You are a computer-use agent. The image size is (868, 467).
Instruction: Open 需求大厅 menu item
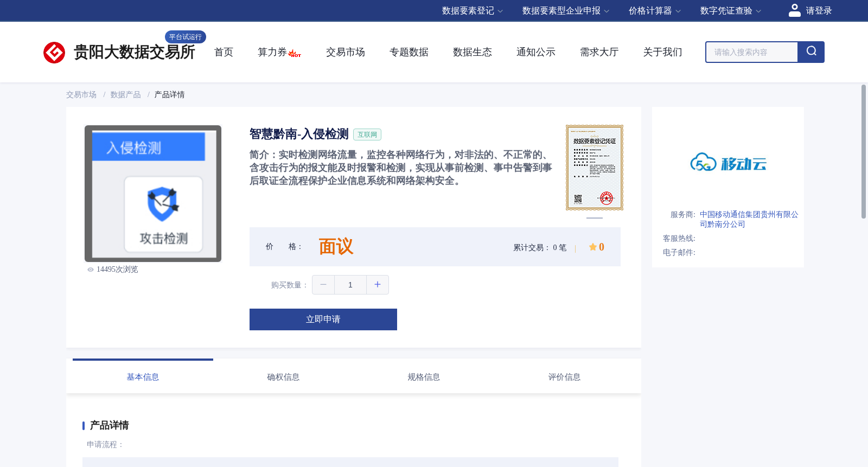pyautogui.click(x=599, y=52)
